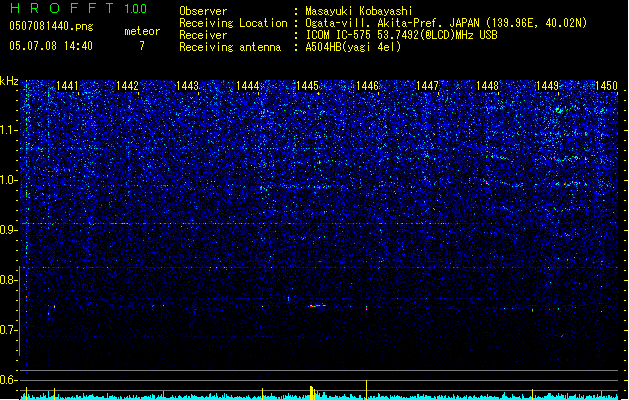The image size is (629, 400).
Task: Click the 1442 time axis label
Action: [x=127, y=86]
